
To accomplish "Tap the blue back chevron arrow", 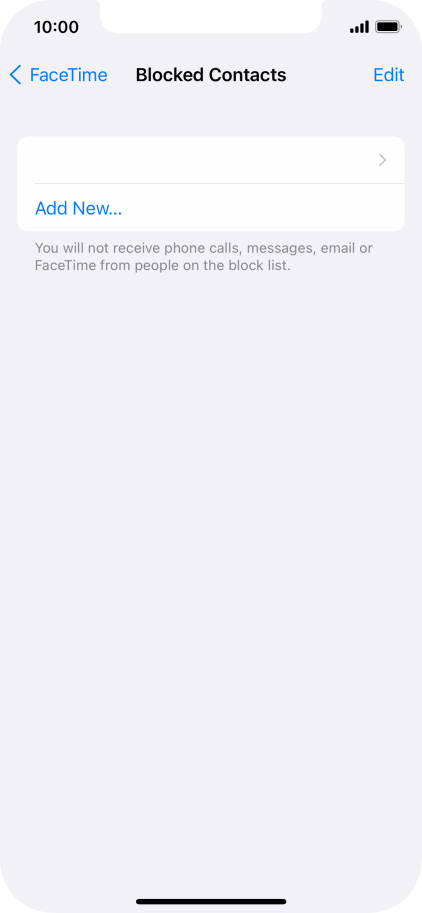I will (16, 75).
